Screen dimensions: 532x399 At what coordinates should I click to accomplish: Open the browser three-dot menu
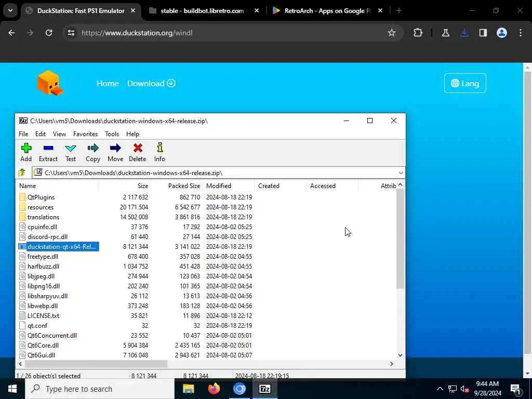click(521, 33)
